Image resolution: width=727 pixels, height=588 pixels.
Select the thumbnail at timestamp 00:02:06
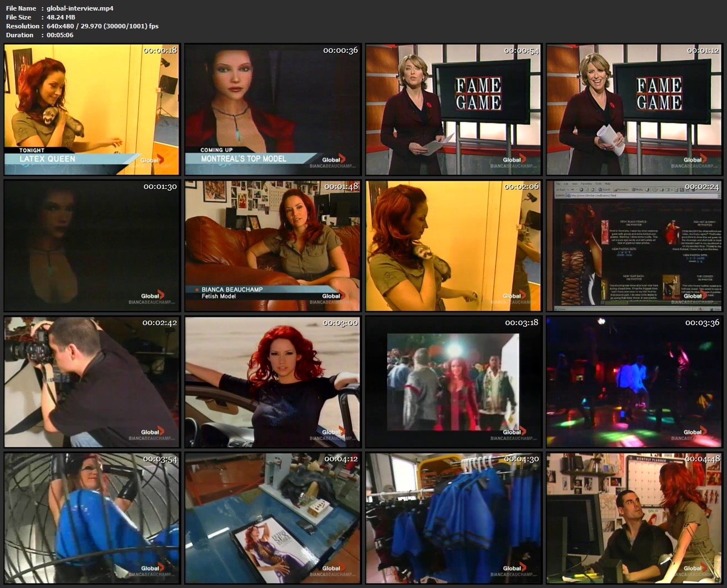tap(453, 246)
